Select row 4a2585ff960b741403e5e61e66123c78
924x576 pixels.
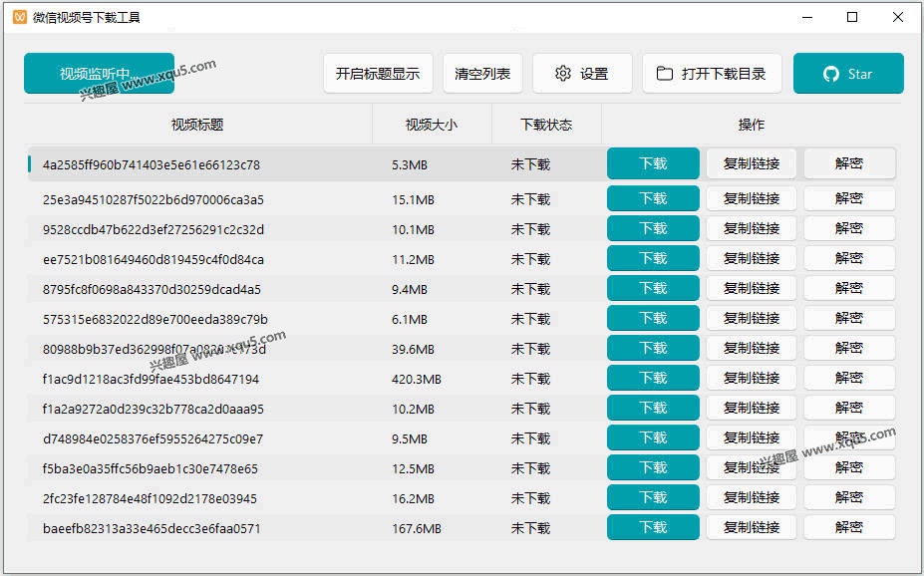click(462, 164)
